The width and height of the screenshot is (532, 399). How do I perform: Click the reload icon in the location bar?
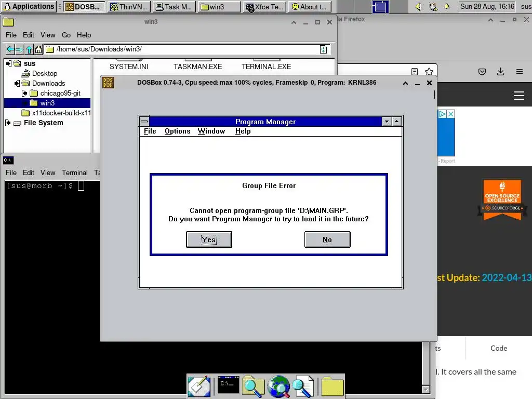(323, 49)
